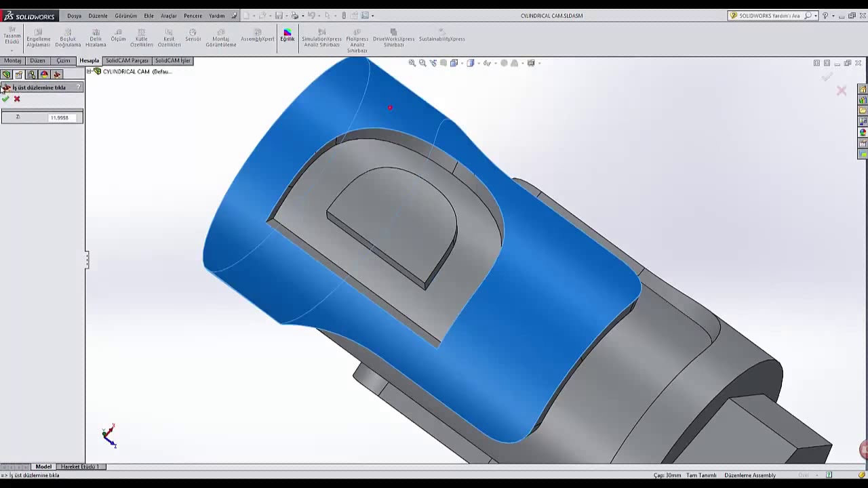Confirm with the green checkmark in the panel
This screenshot has width=868, height=488.
[5, 99]
